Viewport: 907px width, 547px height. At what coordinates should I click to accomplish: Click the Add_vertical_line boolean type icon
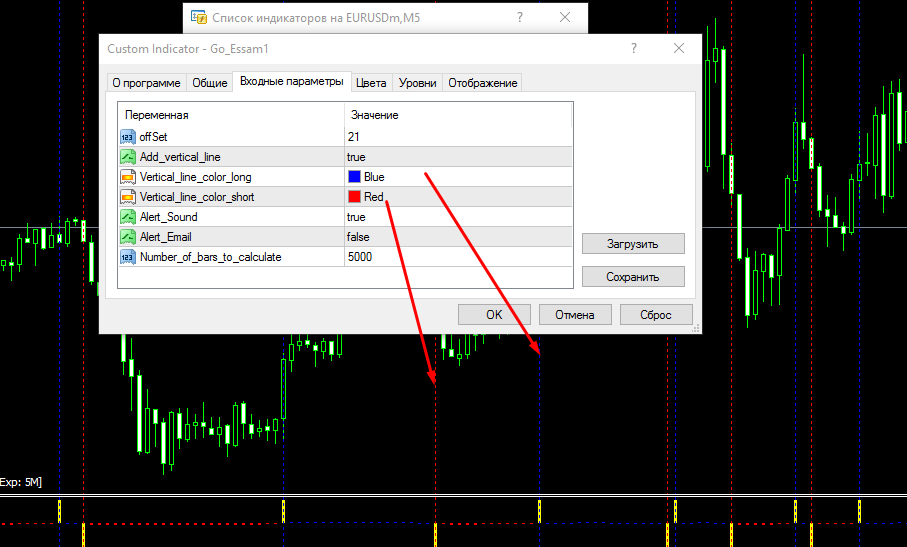pos(127,157)
